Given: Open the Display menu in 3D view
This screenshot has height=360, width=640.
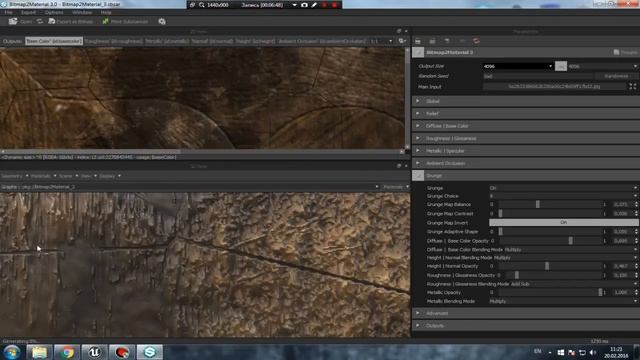Looking at the screenshot, I should [x=110, y=176].
